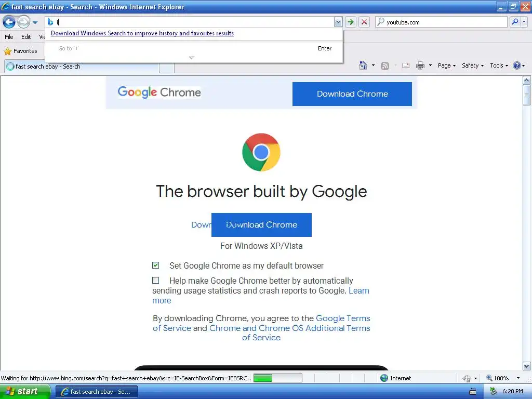
Task: Open the Learn more link
Action: coord(359,291)
